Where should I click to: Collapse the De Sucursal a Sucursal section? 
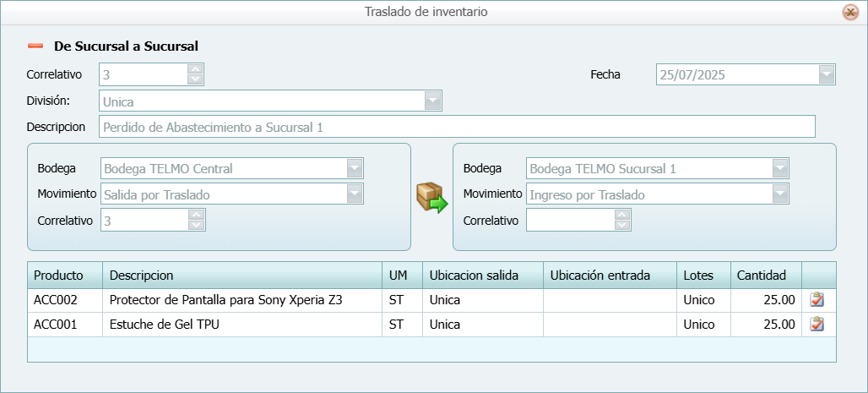click(x=35, y=46)
